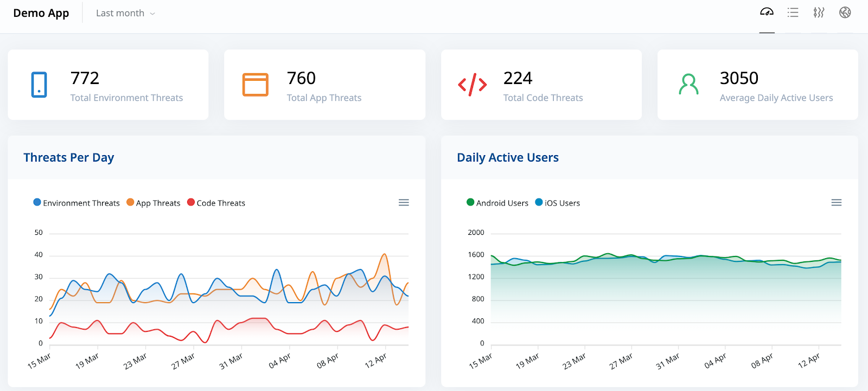The height and width of the screenshot is (391, 868).
Task: Toggle iOS Users series in legend
Action: pos(558,203)
